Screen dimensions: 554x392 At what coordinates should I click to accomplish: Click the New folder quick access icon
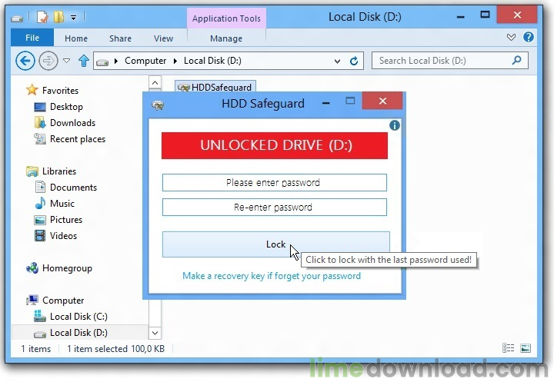pyautogui.click(x=58, y=17)
